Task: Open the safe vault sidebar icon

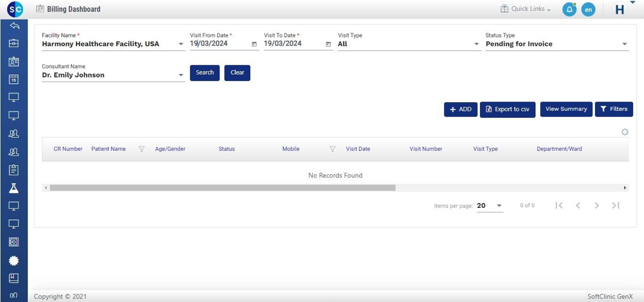Action: click(14, 242)
